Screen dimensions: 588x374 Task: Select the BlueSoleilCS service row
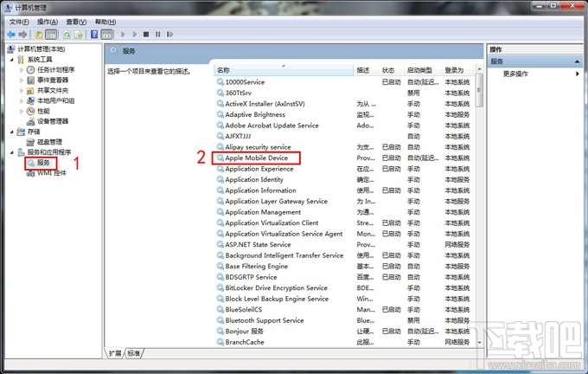[x=342, y=309]
